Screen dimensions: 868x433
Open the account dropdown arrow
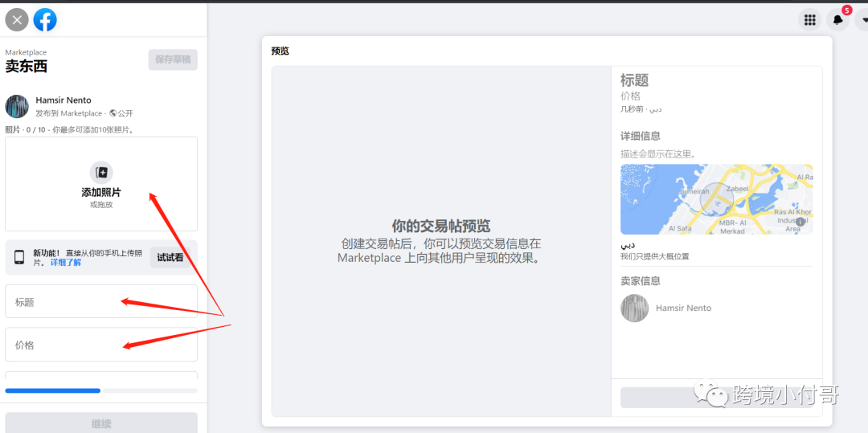[x=862, y=20]
